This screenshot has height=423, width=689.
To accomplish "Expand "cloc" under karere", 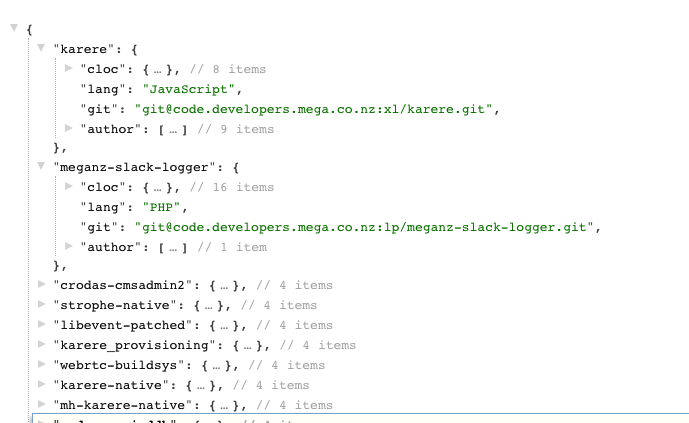I will [69, 68].
